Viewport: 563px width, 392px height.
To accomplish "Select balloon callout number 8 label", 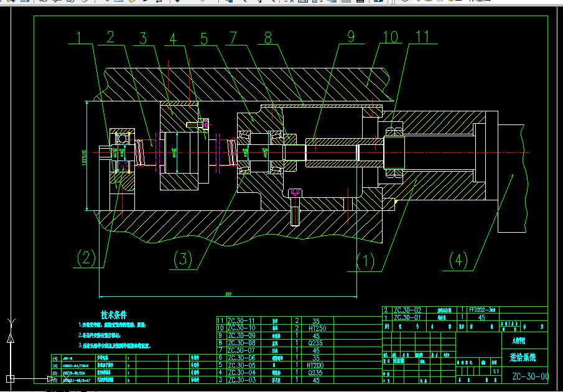I will (268, 38).
